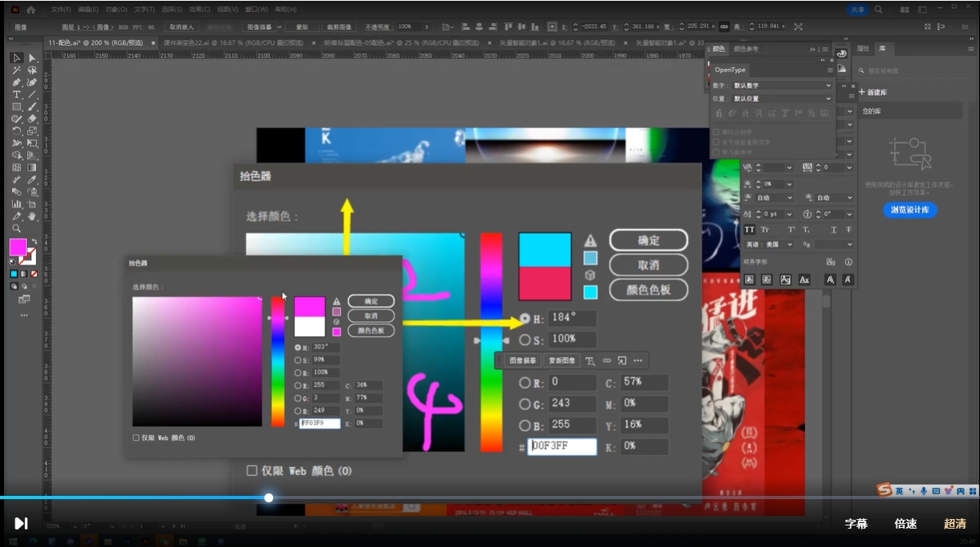The image size is (980, 547).
Task: Click the FF03F9 hex color input field
Action: pyautogui.click(x=320, y=423)
